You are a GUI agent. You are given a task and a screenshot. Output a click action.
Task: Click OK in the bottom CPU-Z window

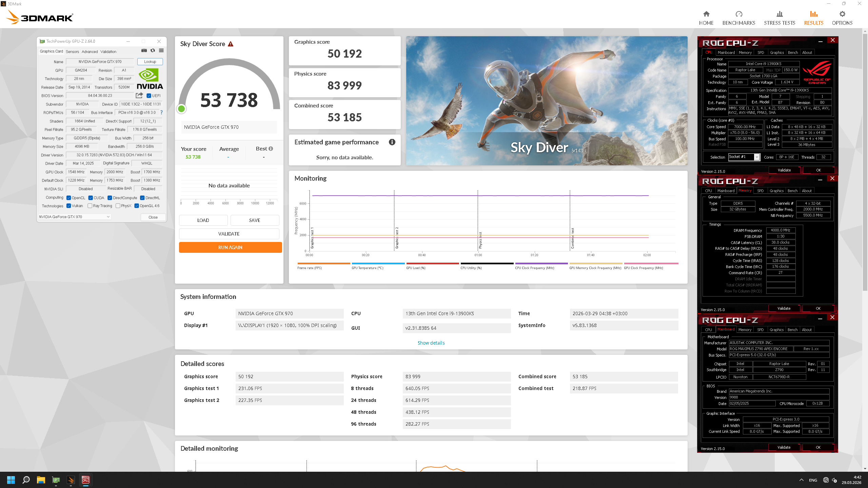(818, 447)
